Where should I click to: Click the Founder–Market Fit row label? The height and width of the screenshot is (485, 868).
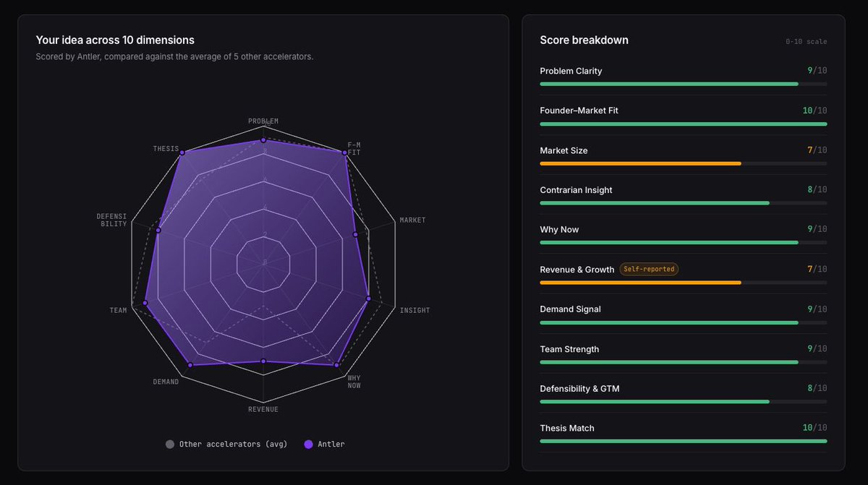pos(579,111)
